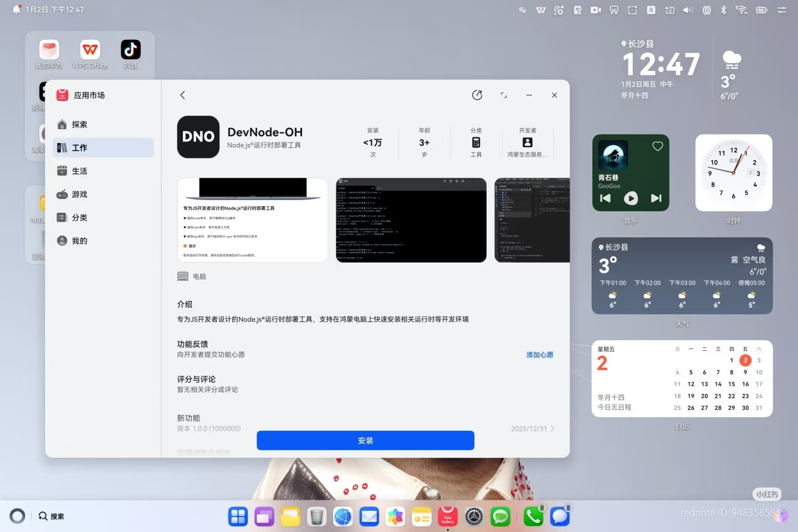798x532 pixels.
Task: Check the battery status indicator
Action: point(762,10)
